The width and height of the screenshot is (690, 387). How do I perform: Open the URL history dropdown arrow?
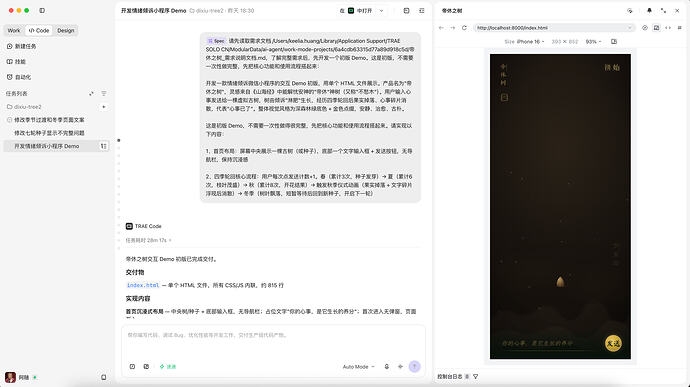630,28
